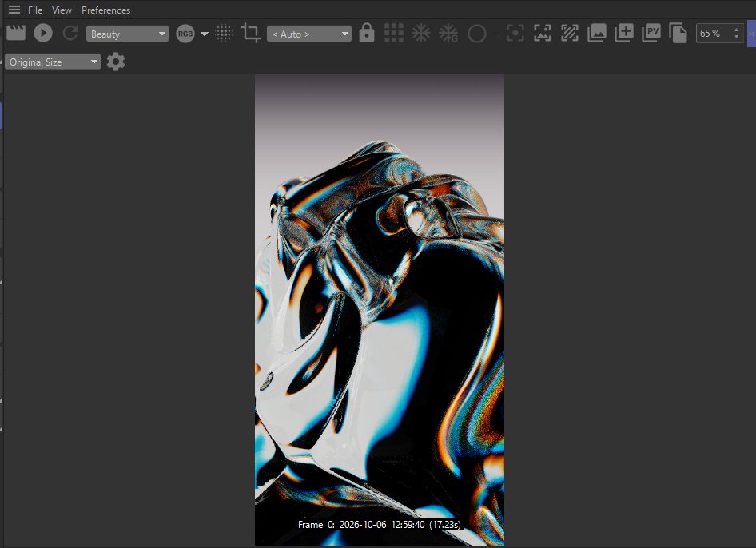756x548 pixels.
Task: Toggle the plain snowflake freeze icon
Action: pyautogui.click(x=421, y=34)
